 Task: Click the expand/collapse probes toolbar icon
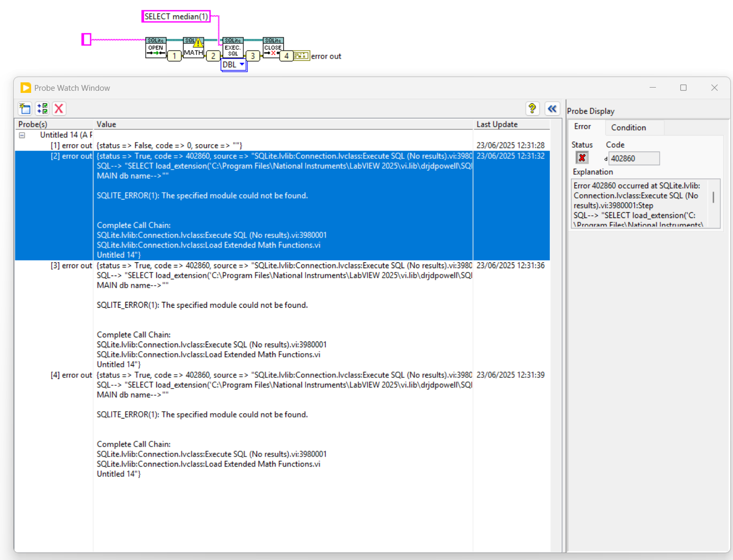click(x=42, y=109)
